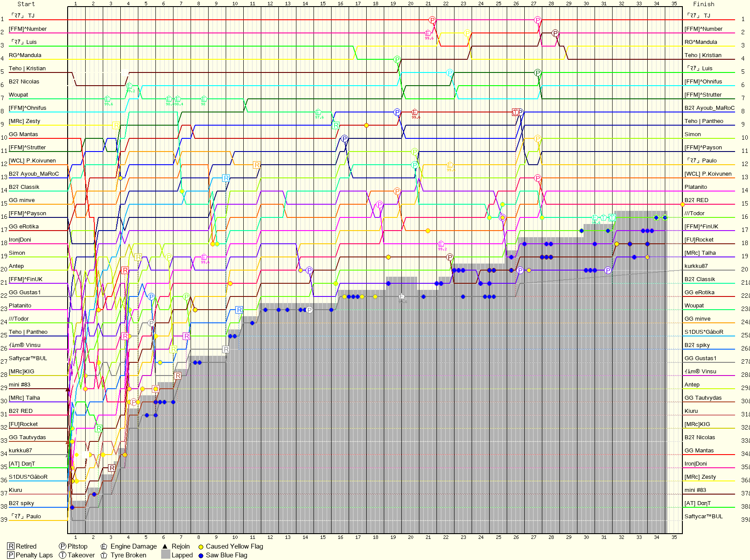Click 'Caused Yellow Flag' legend label
The height and width of the screenshot is (560, 750).
point(234,546)
